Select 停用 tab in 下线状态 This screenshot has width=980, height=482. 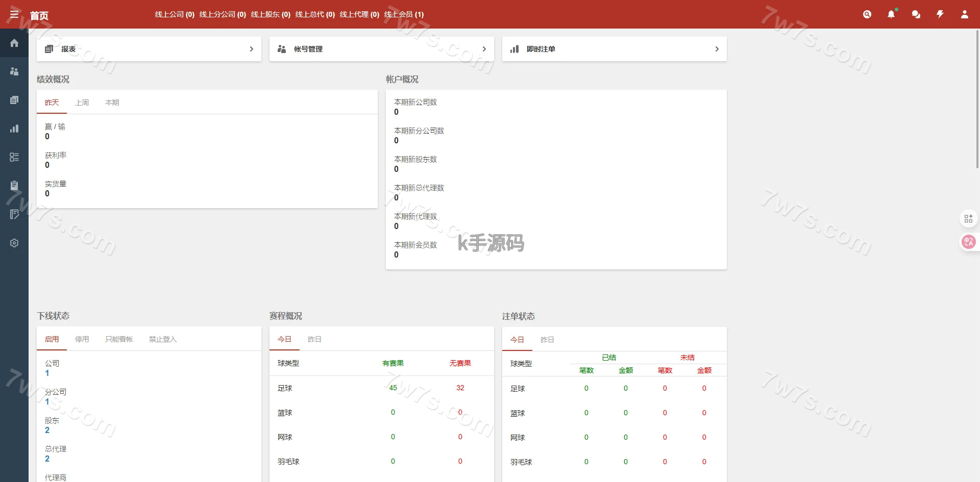pos(82,339)
